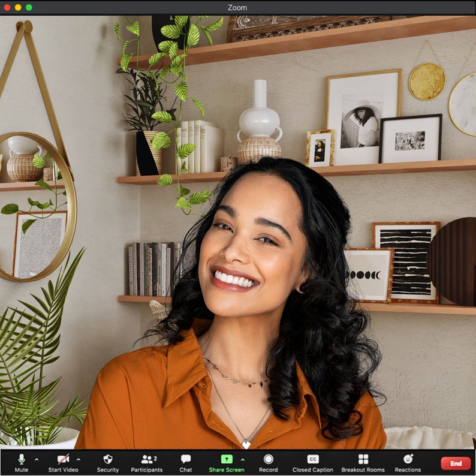Start recording with the Record button
Viewport: 476px width, 476px height.
point(269,463)
